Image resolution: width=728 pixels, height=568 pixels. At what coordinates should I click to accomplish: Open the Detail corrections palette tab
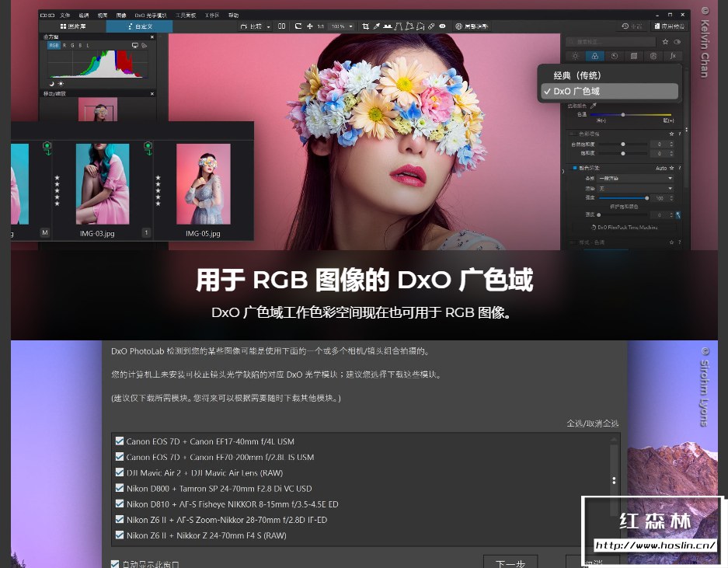point(615,56)
